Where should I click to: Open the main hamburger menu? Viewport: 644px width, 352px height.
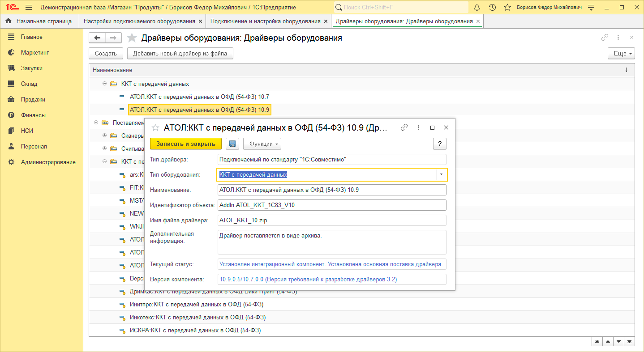point(29,8)
